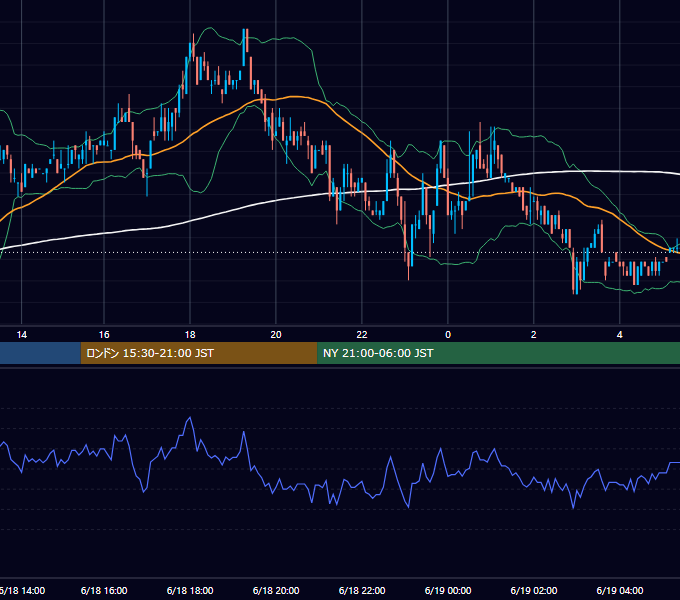Click the hour label 20 on price chart axis

click(276, 335)
